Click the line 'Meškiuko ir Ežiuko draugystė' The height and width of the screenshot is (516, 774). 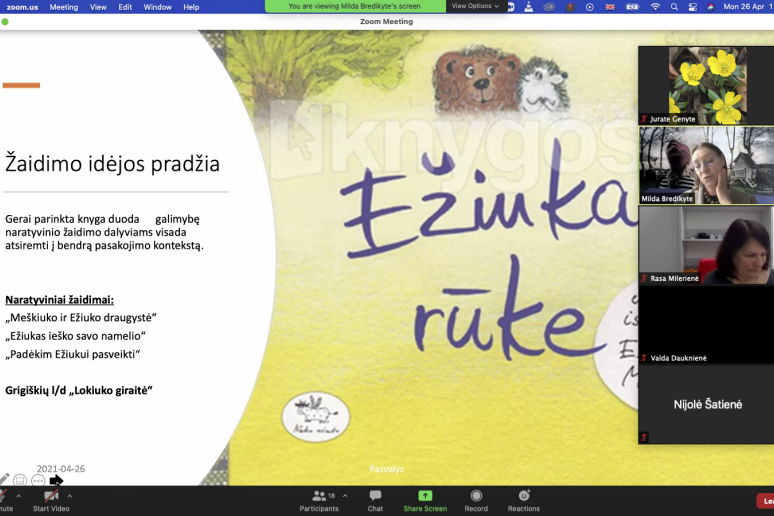(x=80, y=318)
